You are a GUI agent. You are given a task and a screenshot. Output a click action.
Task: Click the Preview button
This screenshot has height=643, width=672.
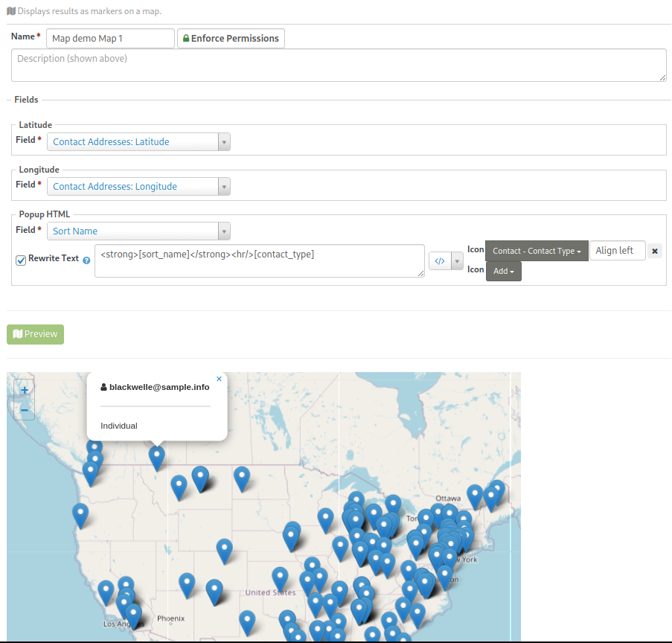[35, 334]
